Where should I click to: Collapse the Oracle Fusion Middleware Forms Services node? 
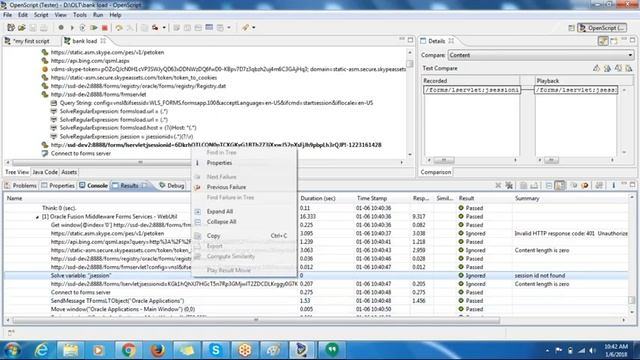37,217
